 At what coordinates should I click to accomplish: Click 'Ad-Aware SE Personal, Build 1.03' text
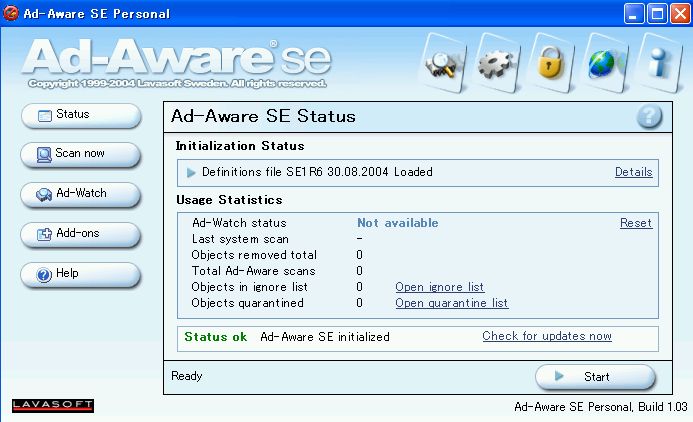pyautogui.click(x=601, y=407)
